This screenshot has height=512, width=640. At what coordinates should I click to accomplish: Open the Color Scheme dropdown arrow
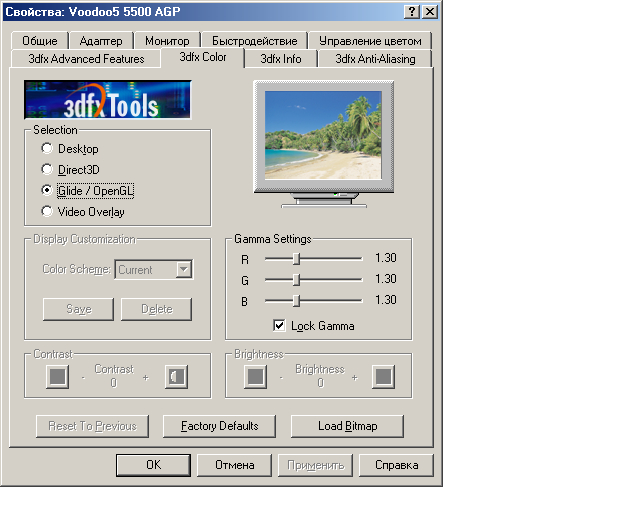coord(184,269)
